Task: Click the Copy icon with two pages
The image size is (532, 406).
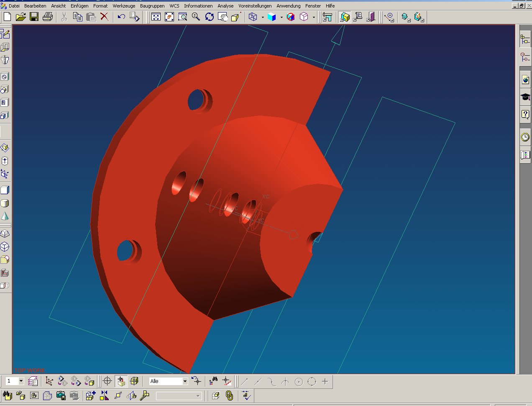Action: (x=77, y=17)
